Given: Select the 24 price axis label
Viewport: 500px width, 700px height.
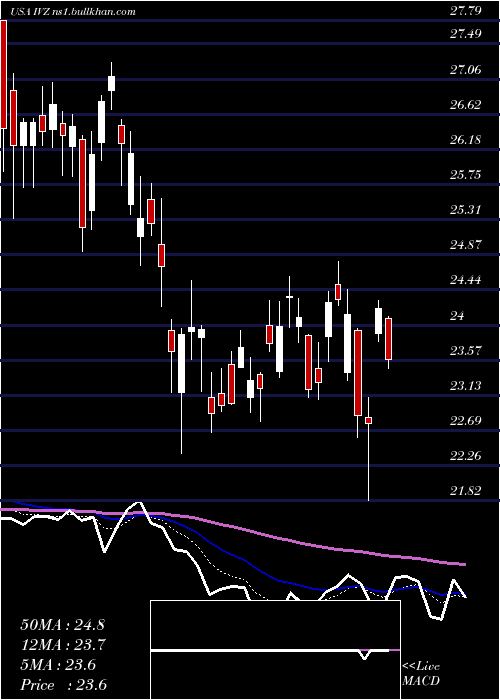Looking at the screenshot, I should pyautogui.click(x=458, y=315).
